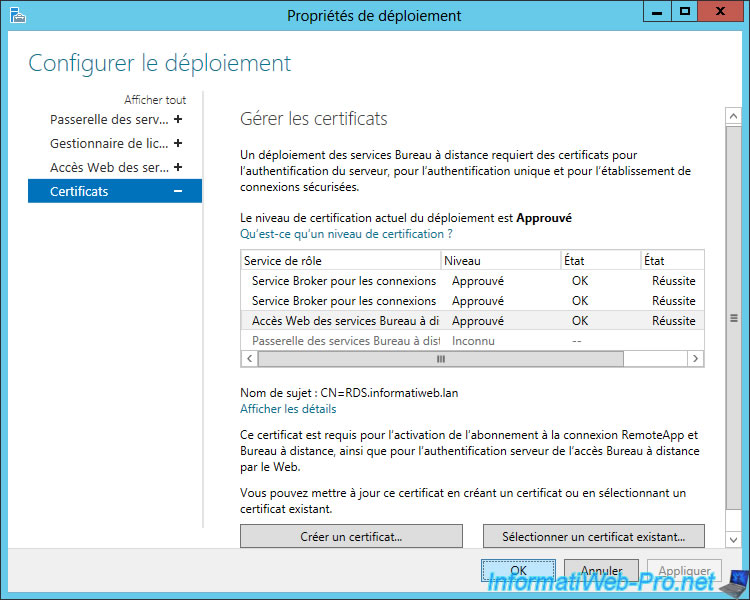Click the Inconnu level cell
This screenshot has width=750, height=600.
point(473,341)
